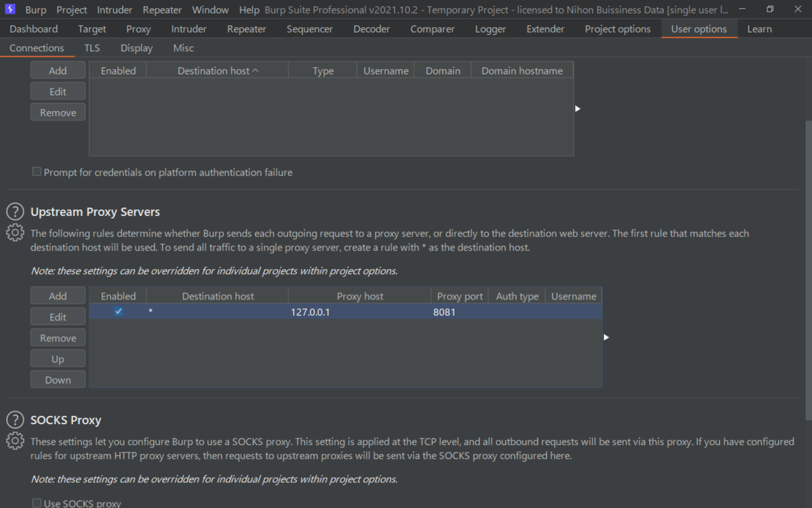
Task: Switch to the Dashboard tab
Action: [34, 29]
